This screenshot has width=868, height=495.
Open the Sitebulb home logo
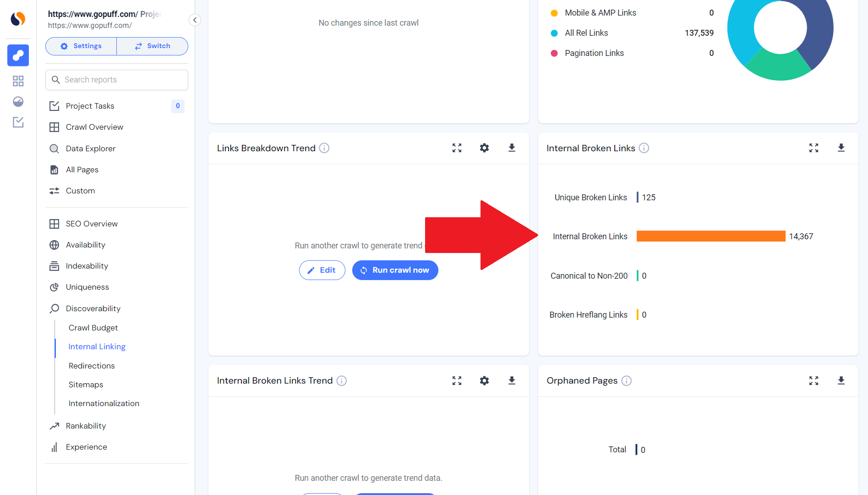pyautogui.click(x=18, y=19)
